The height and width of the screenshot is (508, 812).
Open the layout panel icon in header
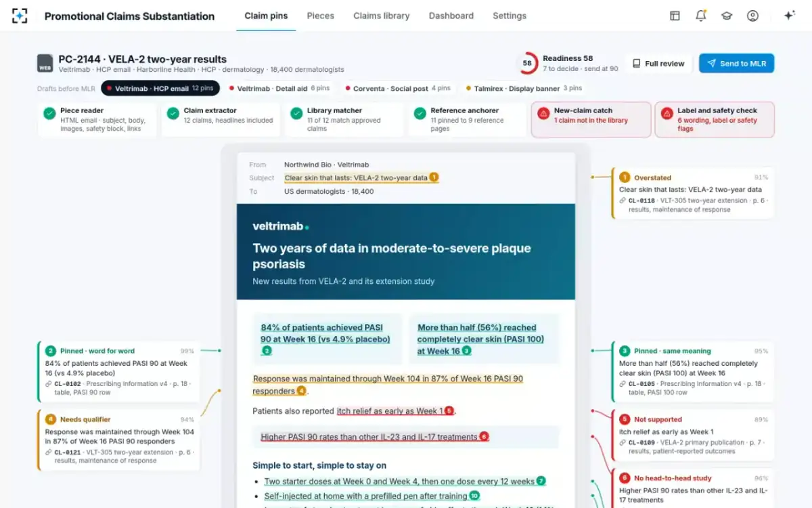[675, 16]
